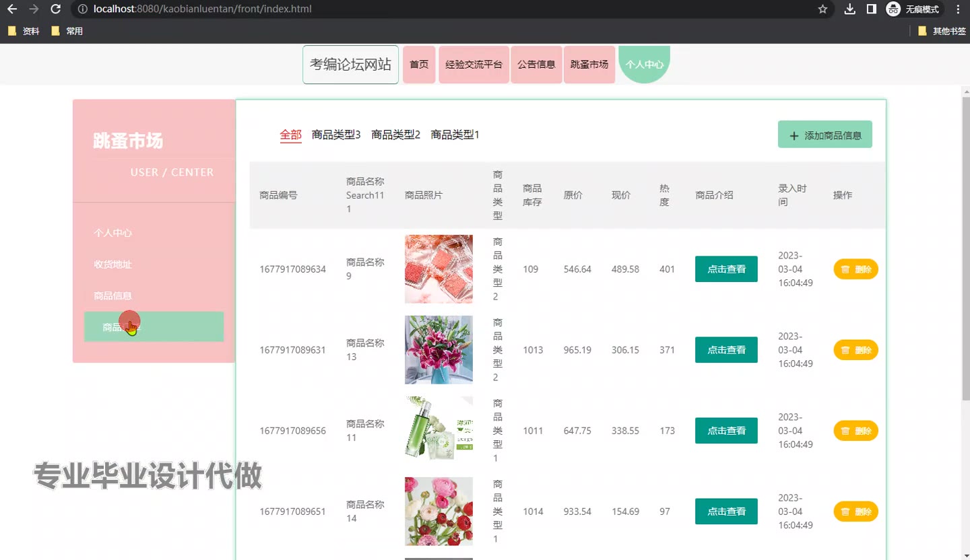This screenshot has height=560, width=970.
Task: View site information icon in address bar
Action: [x=82, y=9]
